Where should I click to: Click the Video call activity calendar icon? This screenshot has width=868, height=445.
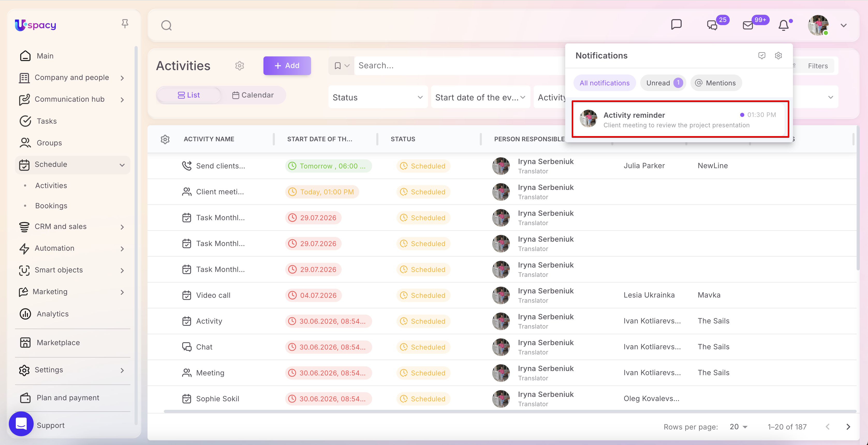point(186,295)
